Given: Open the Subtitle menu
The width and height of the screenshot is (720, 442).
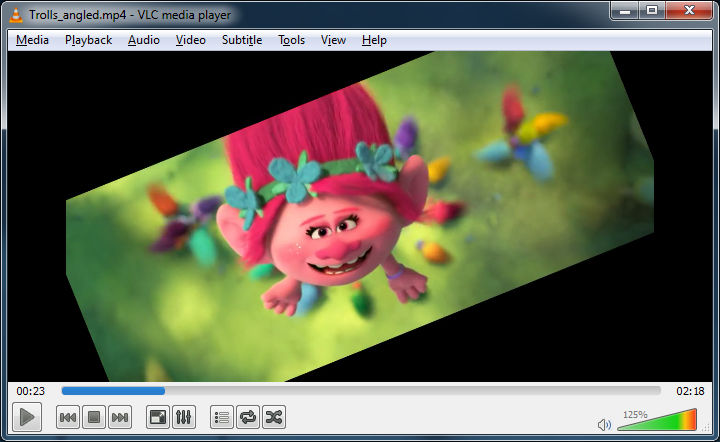Looking at the screenshot, I should coord(242,40).
